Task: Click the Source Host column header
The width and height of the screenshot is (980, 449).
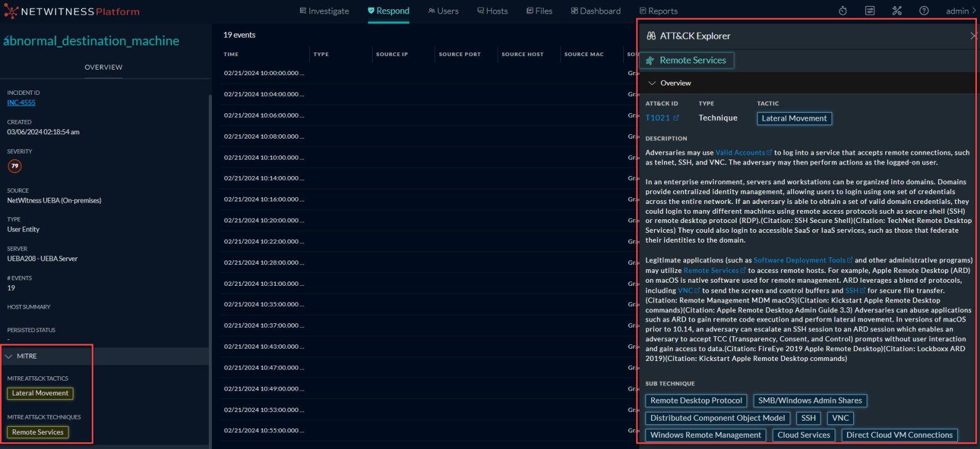Action: [x=522, y=54]
